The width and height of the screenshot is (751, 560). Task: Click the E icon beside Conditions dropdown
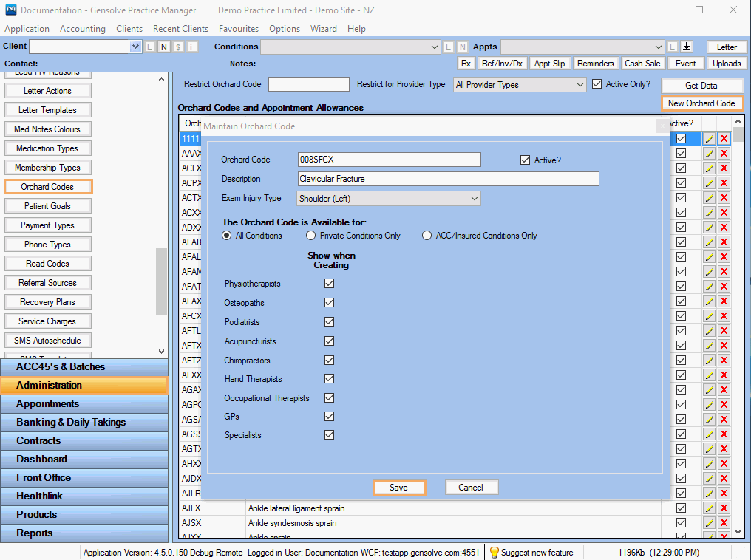[448, 47]
